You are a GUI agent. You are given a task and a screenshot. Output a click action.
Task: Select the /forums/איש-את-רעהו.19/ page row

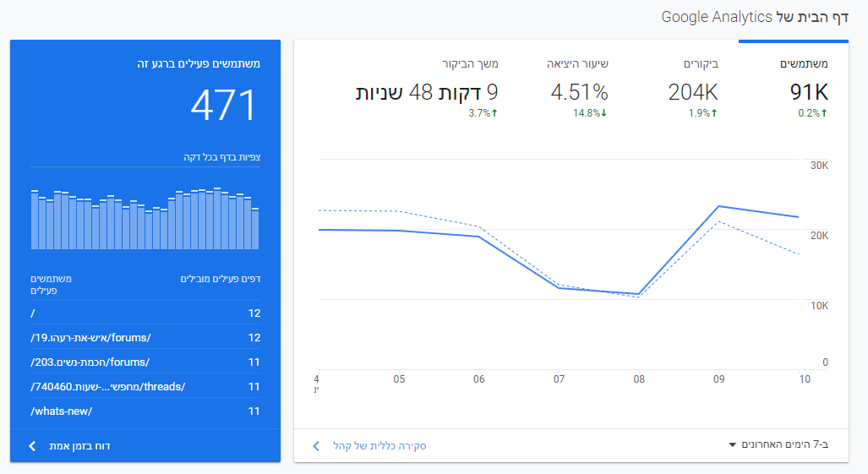coord(145,337)
